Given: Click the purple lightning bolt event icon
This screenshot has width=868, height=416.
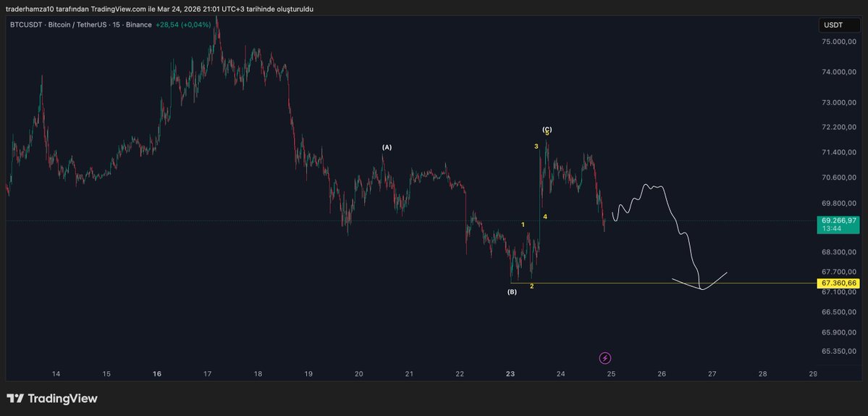Looking at the screenshot, I should (606, 358).
